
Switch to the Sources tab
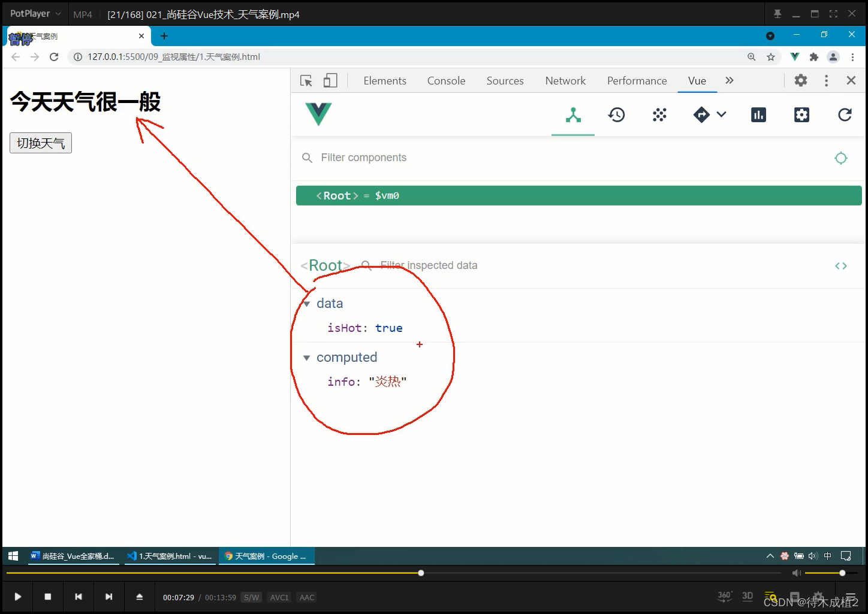tap(505, 81)
